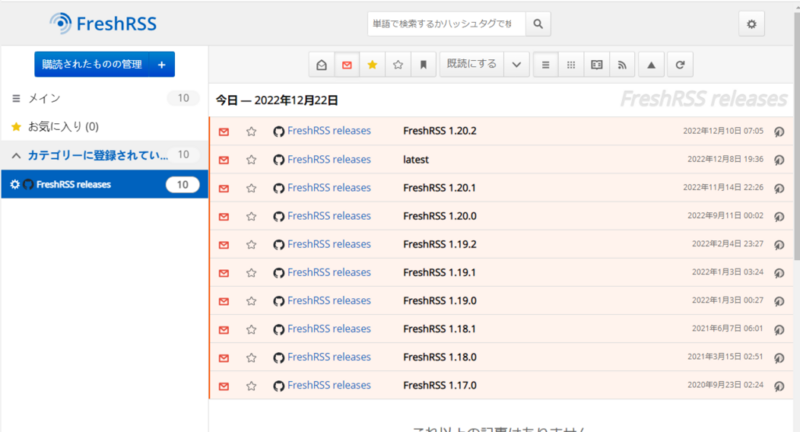Image resolution: width=800 pixels, height=432 pixels.
Task: Click date 2020年9月23日 02:24
Action: (725, 385)
